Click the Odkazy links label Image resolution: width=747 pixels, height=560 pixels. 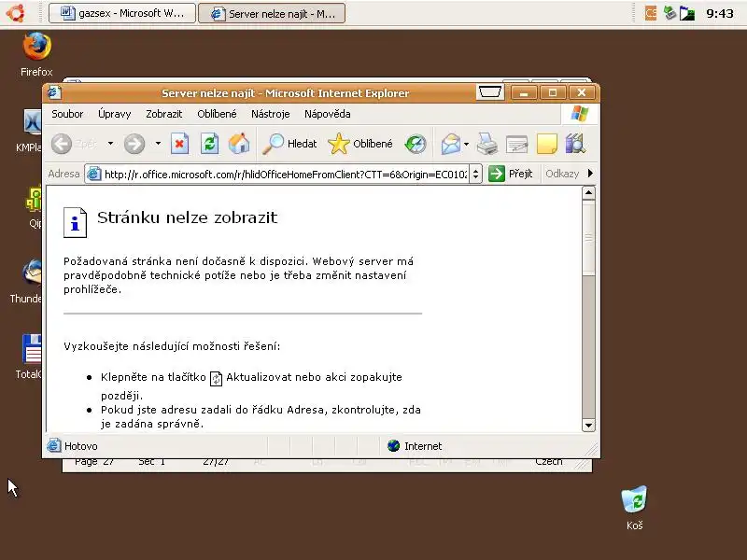pos(562,174)
